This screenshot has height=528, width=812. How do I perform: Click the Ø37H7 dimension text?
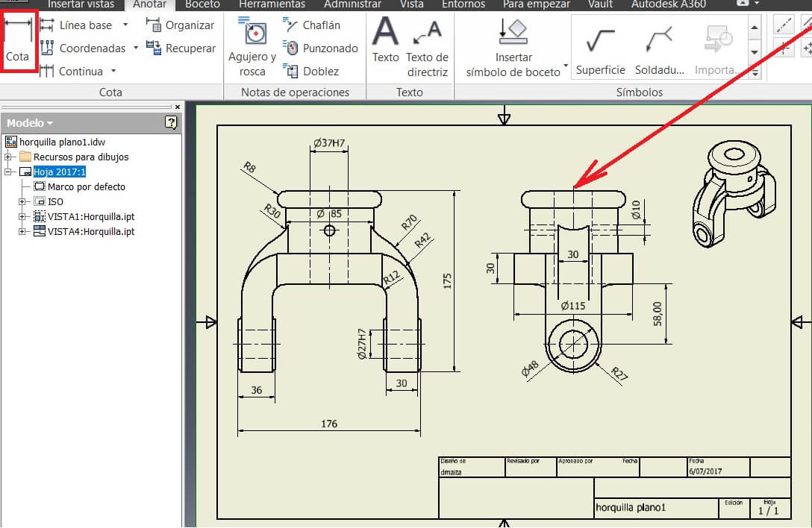[x=329, y=142]
